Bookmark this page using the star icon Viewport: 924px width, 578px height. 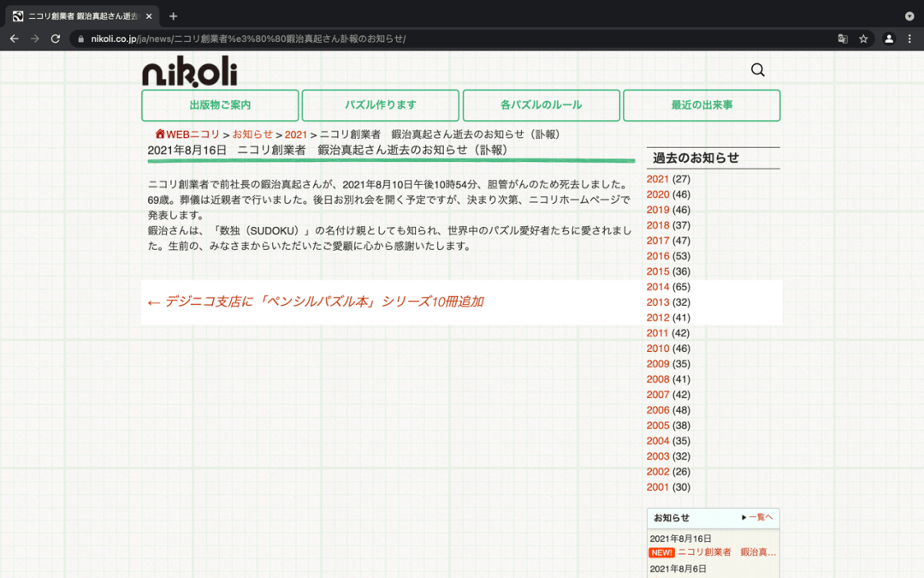pos(863,39)
